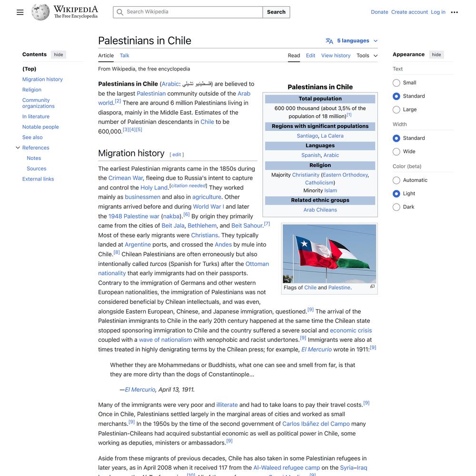Jump to Sources subsection in contents
This screenshot has height=476, width=476.
(x=37, y=169)
